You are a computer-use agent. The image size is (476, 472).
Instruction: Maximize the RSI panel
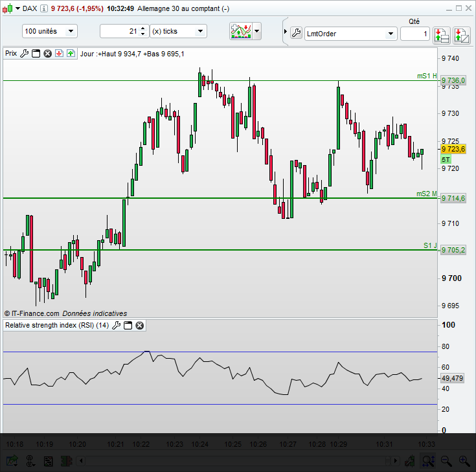pyautogui.click(x=128, y=326)
